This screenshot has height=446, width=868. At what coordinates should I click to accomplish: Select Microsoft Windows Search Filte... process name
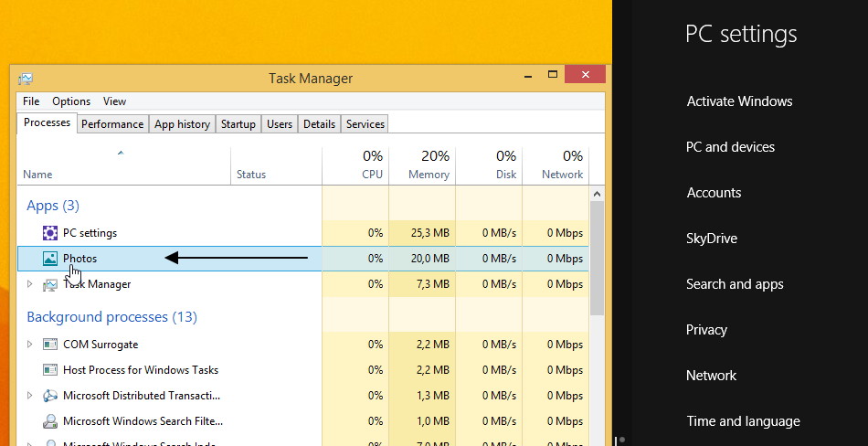tap(143, 421)
